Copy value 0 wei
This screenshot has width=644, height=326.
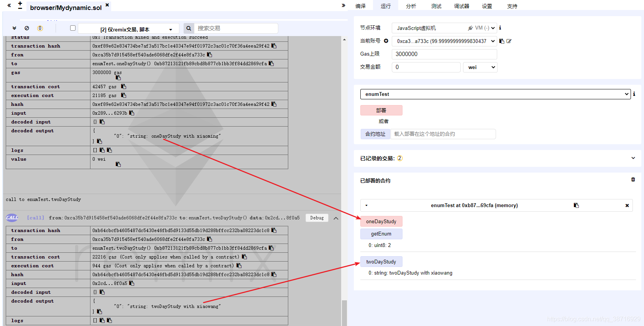click(x=118, y=164)
